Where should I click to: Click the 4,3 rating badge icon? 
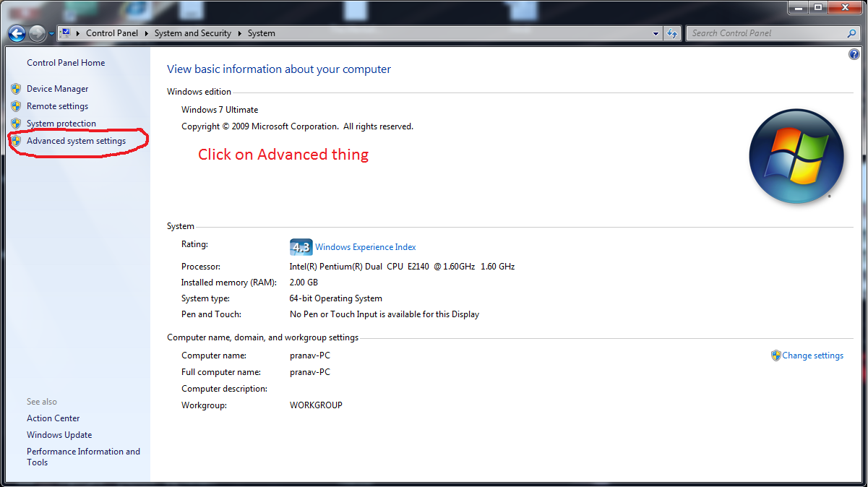301,247
